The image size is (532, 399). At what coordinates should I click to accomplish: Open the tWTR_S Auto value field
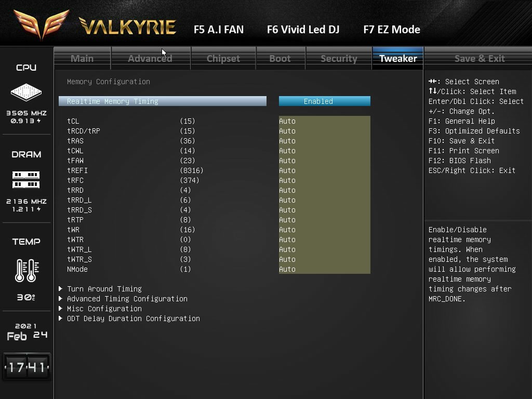(325, 259)
